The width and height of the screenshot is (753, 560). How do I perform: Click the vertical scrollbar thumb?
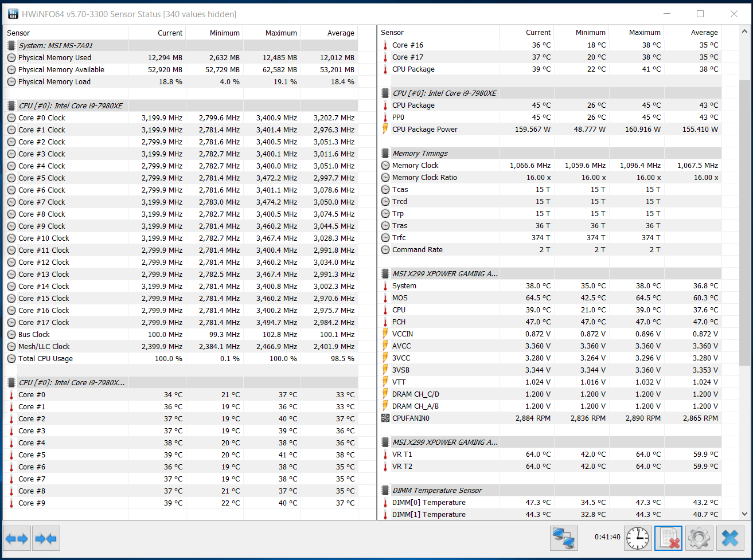pos(745,222)
